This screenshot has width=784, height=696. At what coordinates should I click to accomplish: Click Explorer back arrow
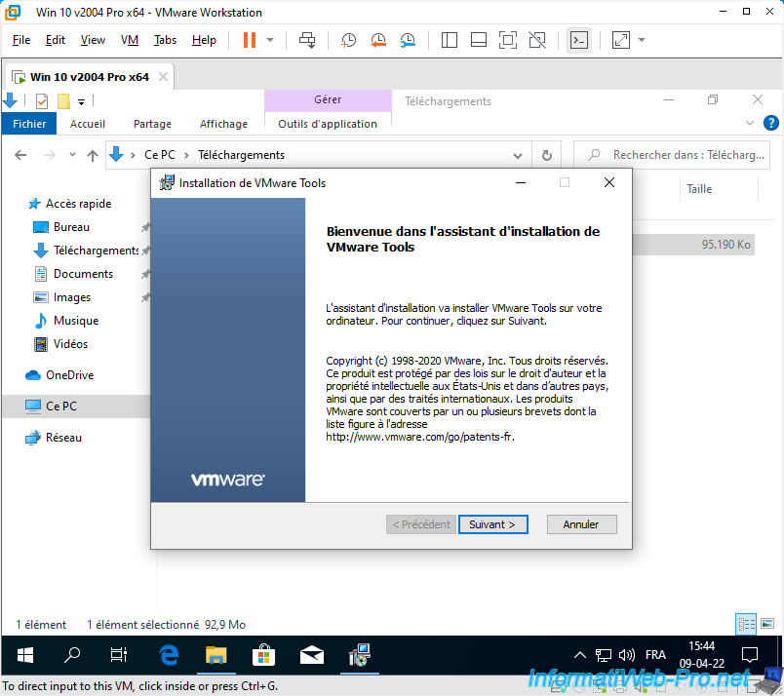pos(20,155)
